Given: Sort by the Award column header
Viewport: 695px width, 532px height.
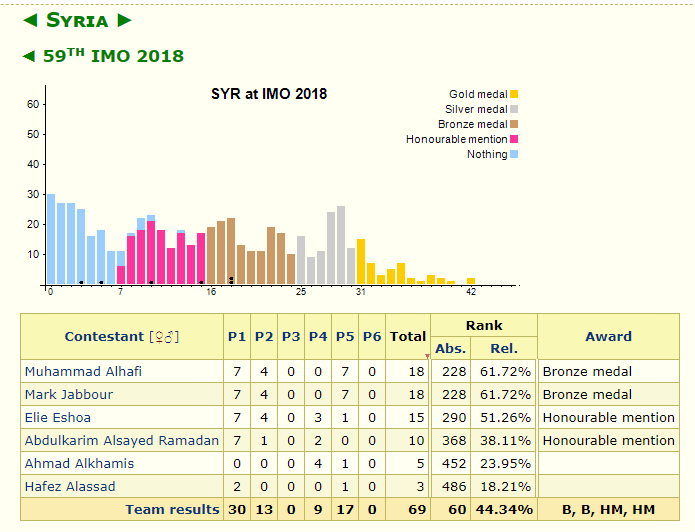Looking at the screenshot, I should [x=608, y=337].
